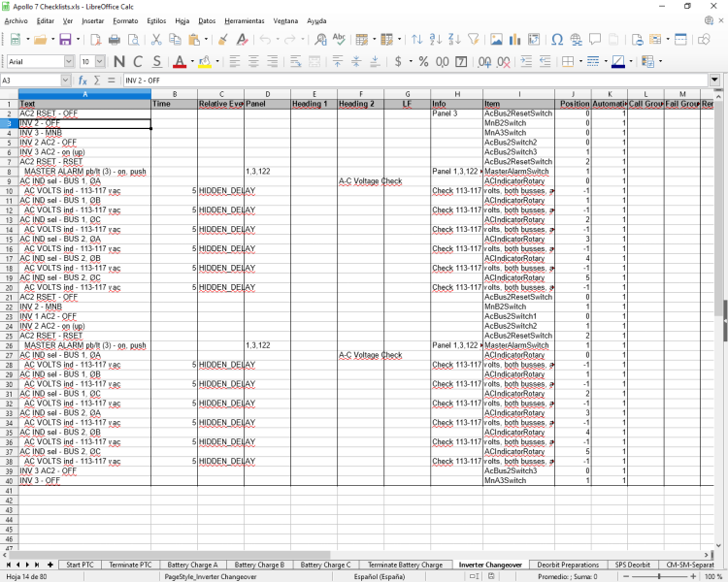Open the Formato menu

tap(125, 21)
